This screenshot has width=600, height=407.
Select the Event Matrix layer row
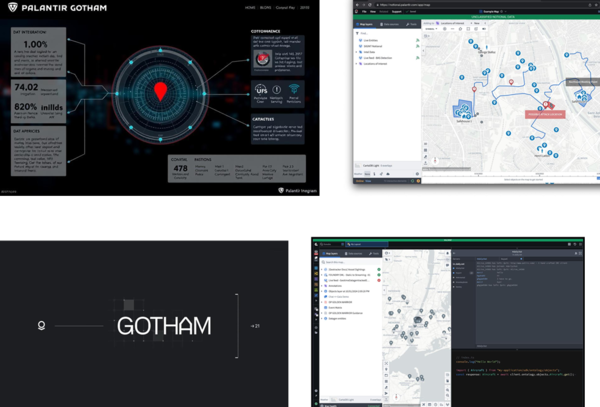pos(351,308)
